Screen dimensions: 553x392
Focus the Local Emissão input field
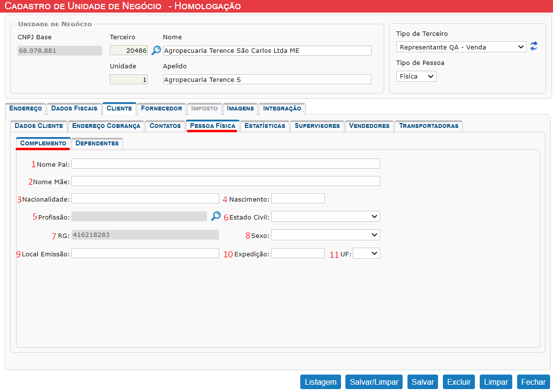pyautogui.click(x=146, y=253)
